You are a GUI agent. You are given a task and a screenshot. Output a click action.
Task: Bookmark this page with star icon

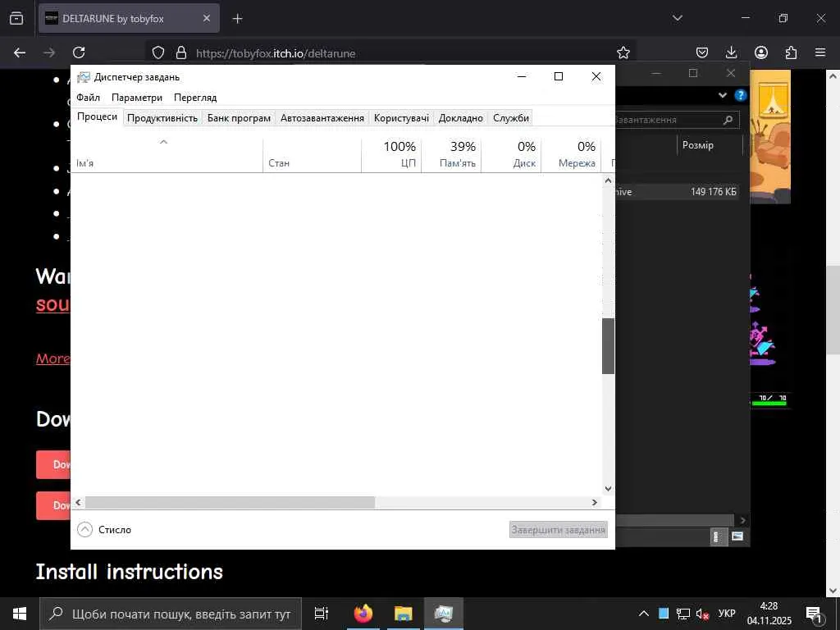[x=623, y=52]
